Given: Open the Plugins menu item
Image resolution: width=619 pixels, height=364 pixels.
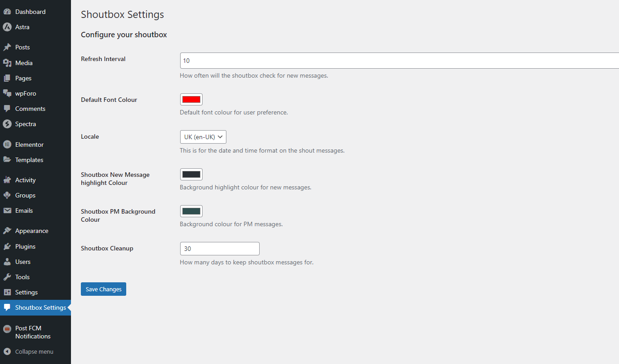Looking at the screenshot, I should click(35, 246).
